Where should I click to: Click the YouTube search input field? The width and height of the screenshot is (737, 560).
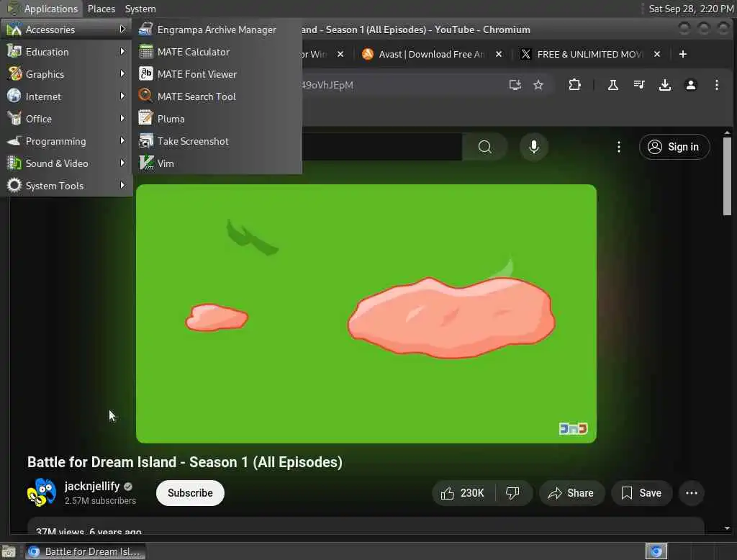[381, 147]
